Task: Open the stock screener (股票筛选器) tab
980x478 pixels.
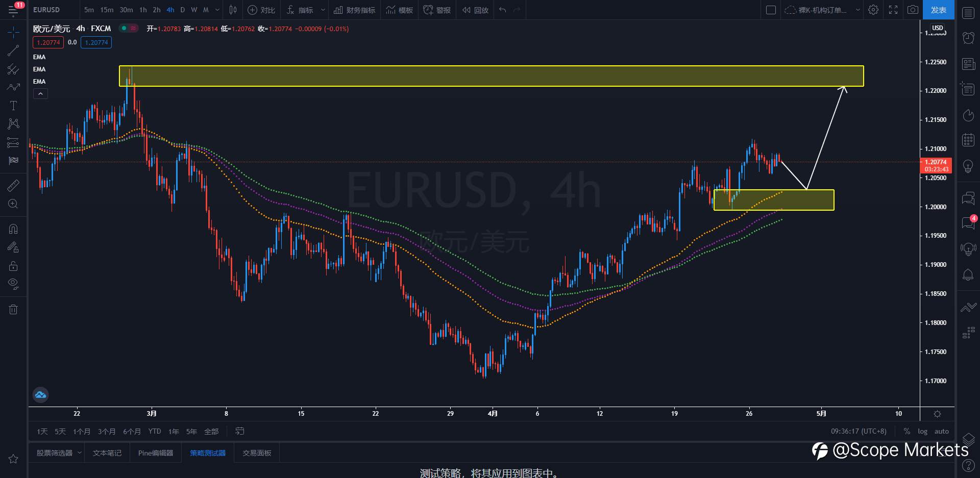Action: 55,453
